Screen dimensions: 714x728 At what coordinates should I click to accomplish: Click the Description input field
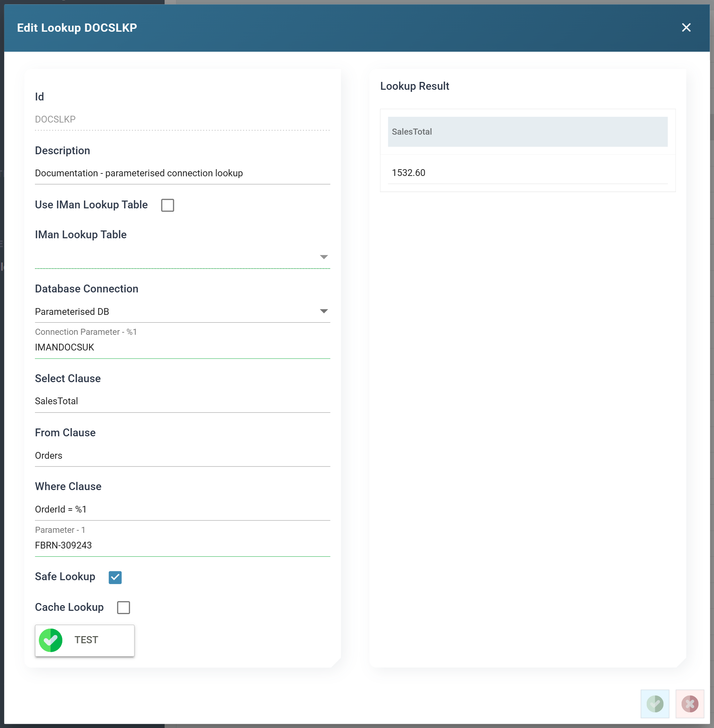click(182, 173)
